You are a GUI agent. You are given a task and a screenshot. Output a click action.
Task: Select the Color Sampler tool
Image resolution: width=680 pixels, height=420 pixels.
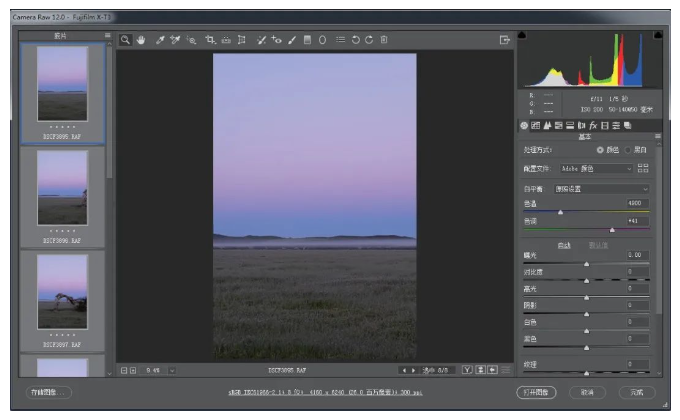[175, 40]
